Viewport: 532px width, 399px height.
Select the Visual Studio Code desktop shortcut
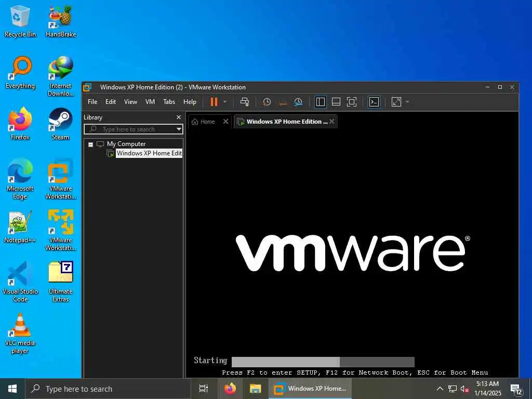[x=20, y=282]
